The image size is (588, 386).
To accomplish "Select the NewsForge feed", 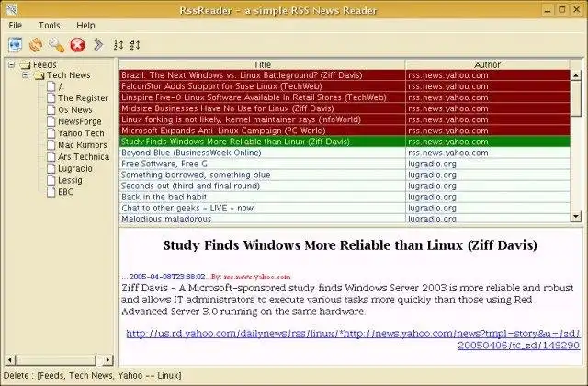I will [80, 121].
